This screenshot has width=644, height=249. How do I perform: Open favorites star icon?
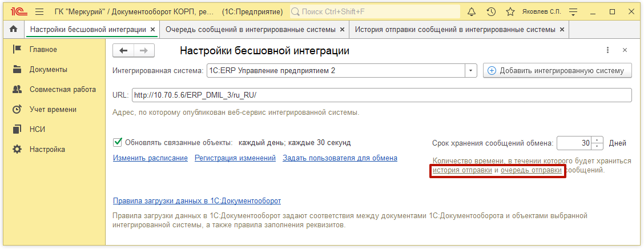510,12
